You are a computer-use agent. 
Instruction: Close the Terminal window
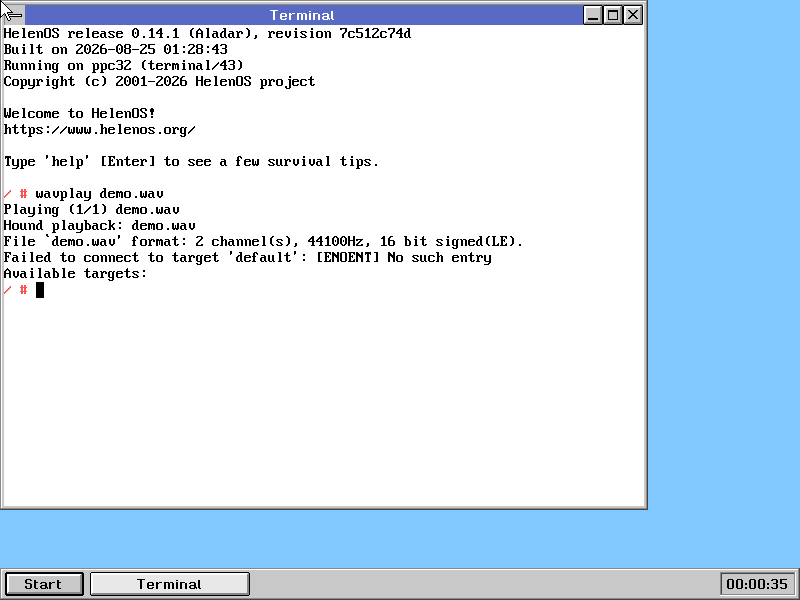[633, 15]
